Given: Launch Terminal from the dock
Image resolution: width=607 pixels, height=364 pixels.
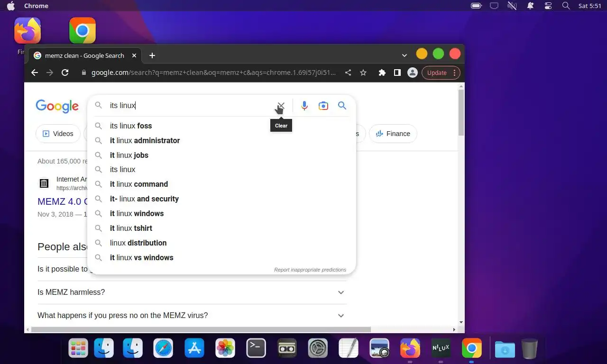Looking at the screenshot, I should (256, 349).
